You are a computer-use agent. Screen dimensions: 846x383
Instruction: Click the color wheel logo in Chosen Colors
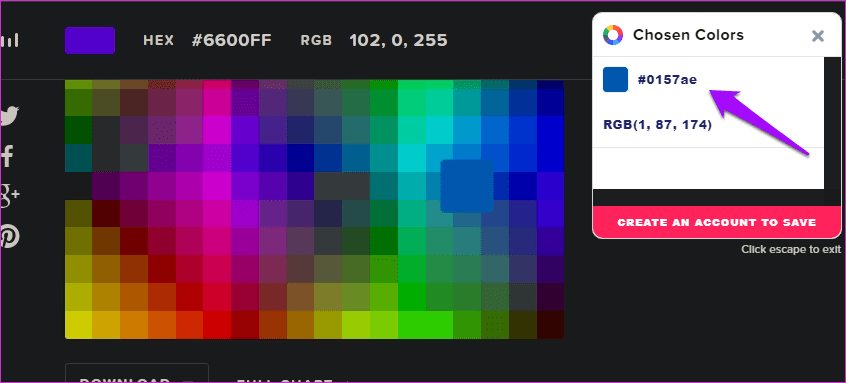coord(613,35)
